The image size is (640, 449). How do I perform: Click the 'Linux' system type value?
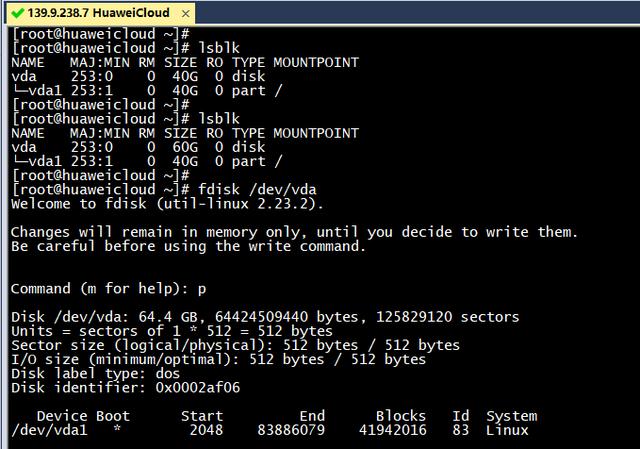point(507,430)
